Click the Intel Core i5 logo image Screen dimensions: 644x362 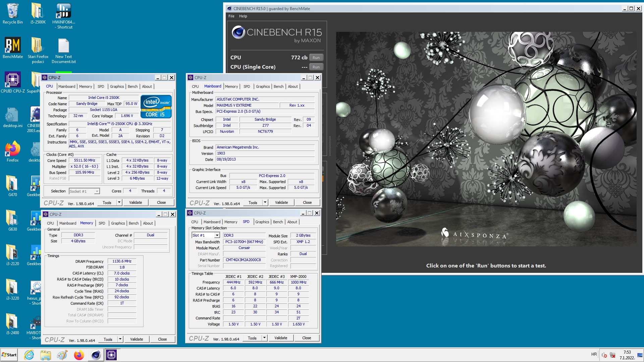tap(156, 106)
